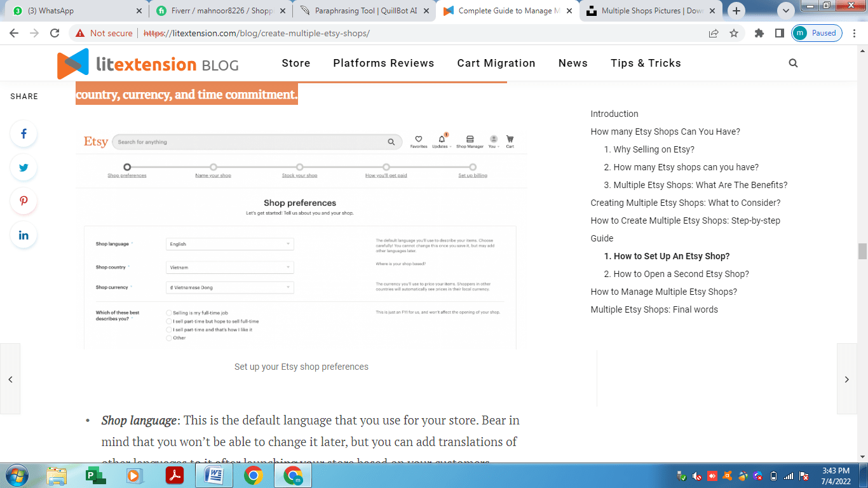Jump to How to Manage Multiple Etsy Shops?
The image size is (868, 488).
pyautogui.click(x=664, y=292)
